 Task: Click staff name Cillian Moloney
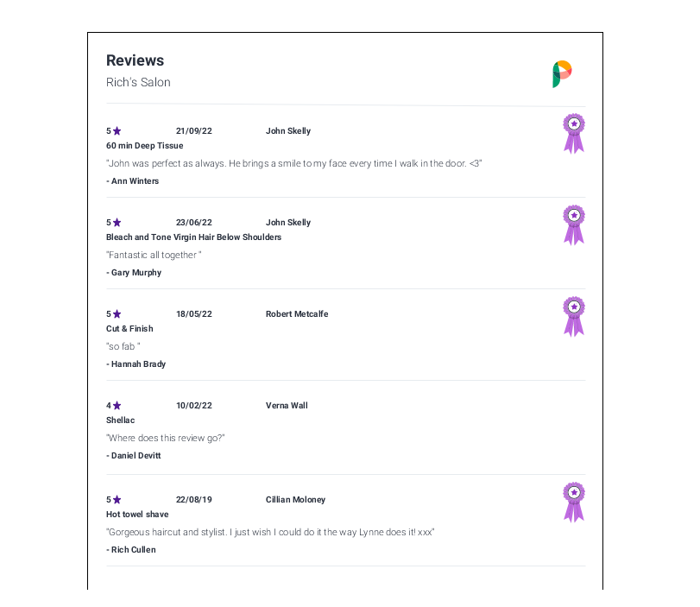[x=295, y=499]
